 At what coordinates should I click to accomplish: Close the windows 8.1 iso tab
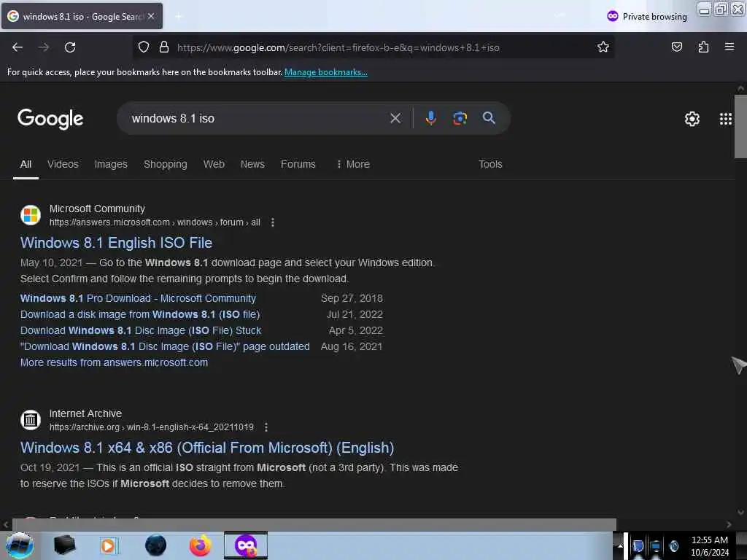coord(151,16)
